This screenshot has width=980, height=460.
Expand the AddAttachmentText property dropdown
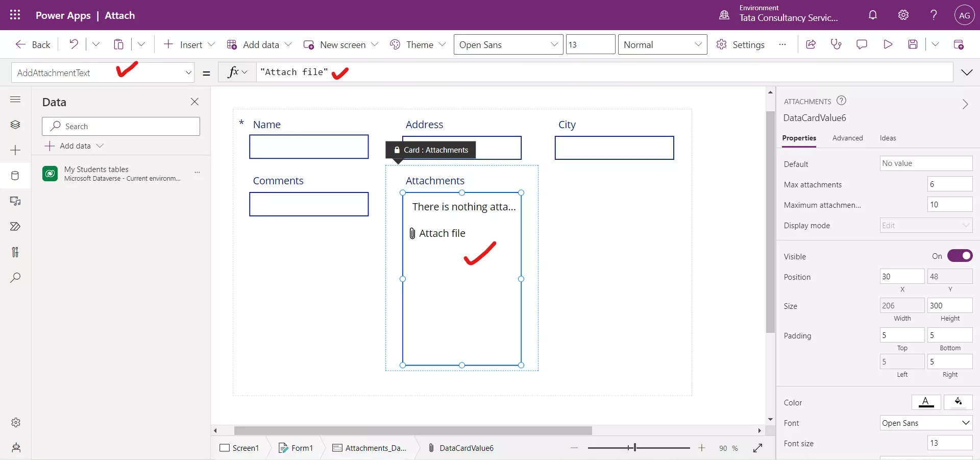click(x=188, y=72)
